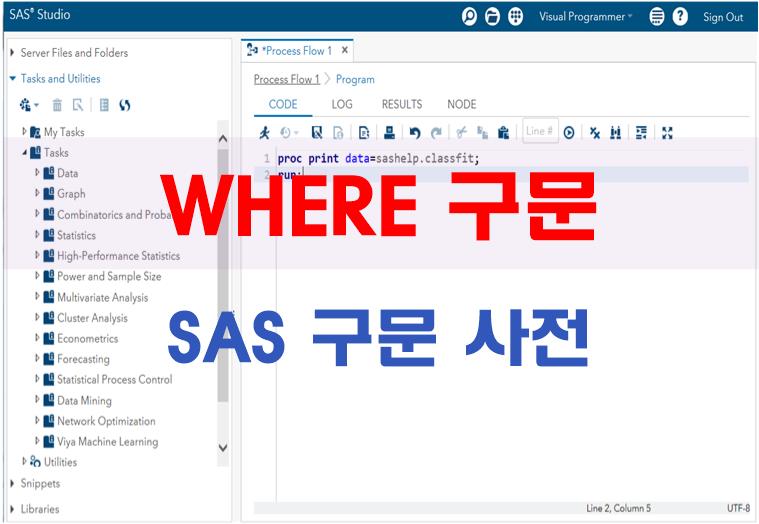Image resolution: width=759 pixels, height=524 pixels.
Task: Select Network Optimization category
Action: (106, 421)
